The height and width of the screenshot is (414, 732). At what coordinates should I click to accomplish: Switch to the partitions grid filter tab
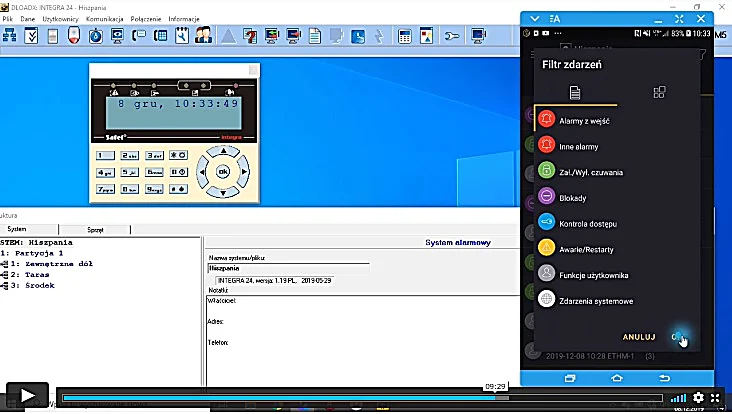pos(659,92)
